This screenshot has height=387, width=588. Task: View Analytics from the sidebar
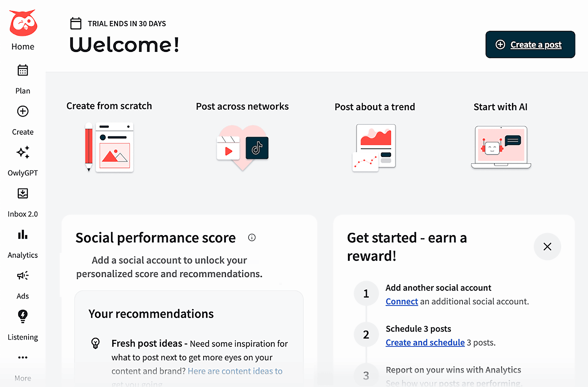(23, 244)
